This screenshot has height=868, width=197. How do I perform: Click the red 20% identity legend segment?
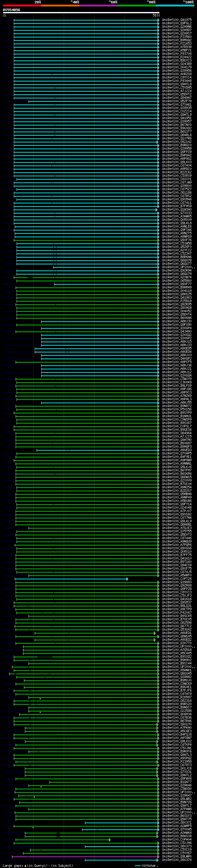pos(22,6)
